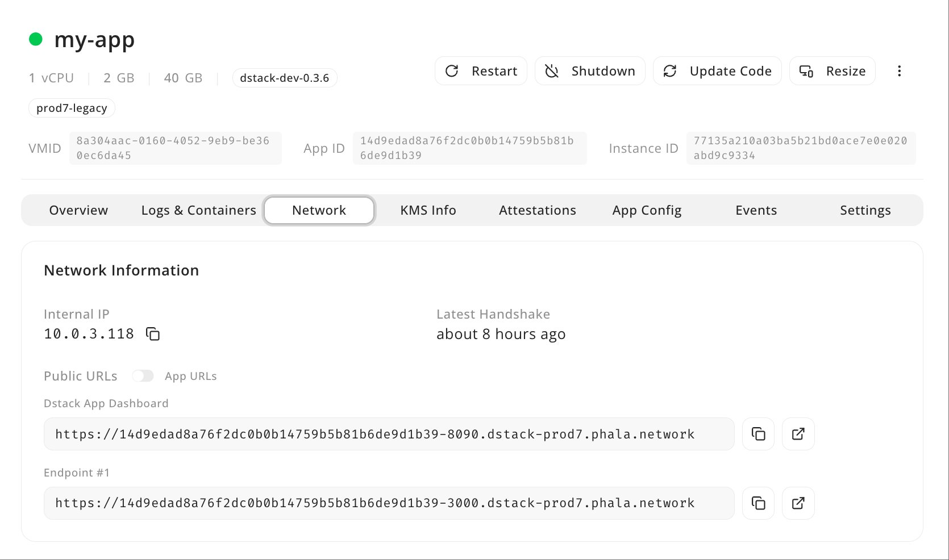The width and height of the screenshot is (949, 560).
Task: Click the Endpoint #1 URL field
Action: [x=389, y=503]
